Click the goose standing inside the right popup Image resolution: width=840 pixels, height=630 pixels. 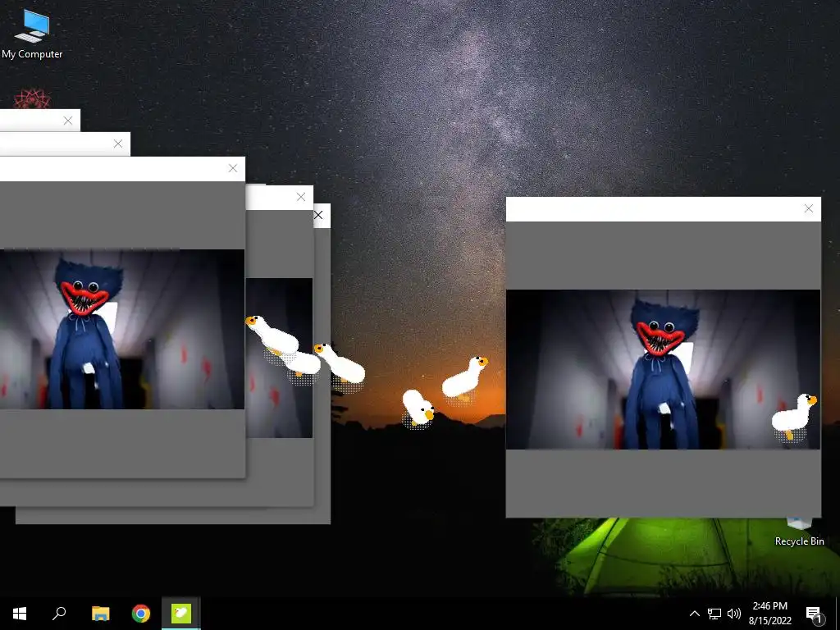point(794,417)
